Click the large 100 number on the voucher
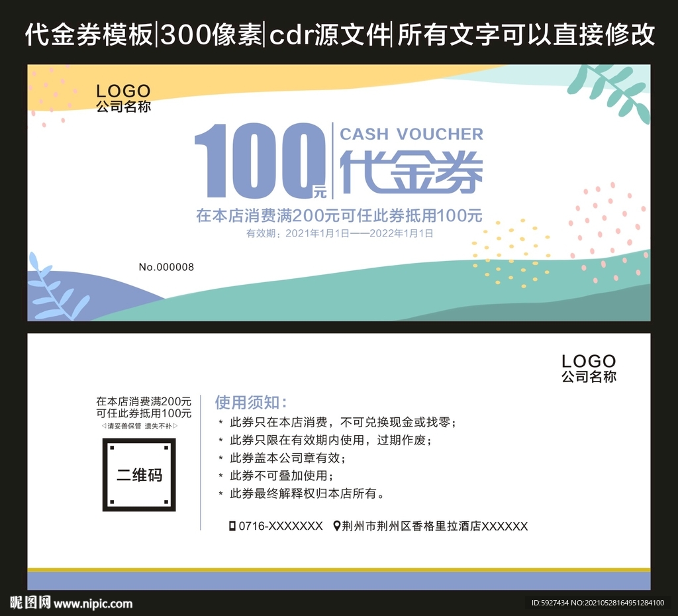This screenshot has height=616, width=678. coord(259,160)
